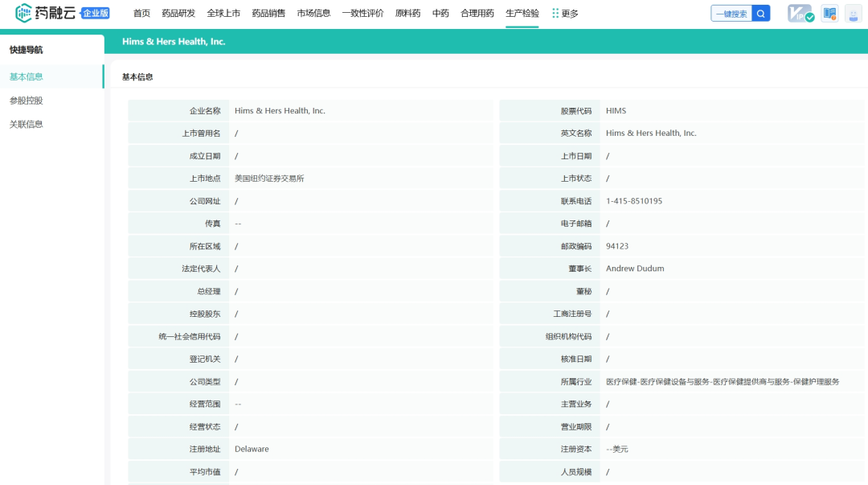Click the user avatar icon
Image resolution: width=868 pixels, height=485 pixels.
pyautogui.click(x=853, y=14)
